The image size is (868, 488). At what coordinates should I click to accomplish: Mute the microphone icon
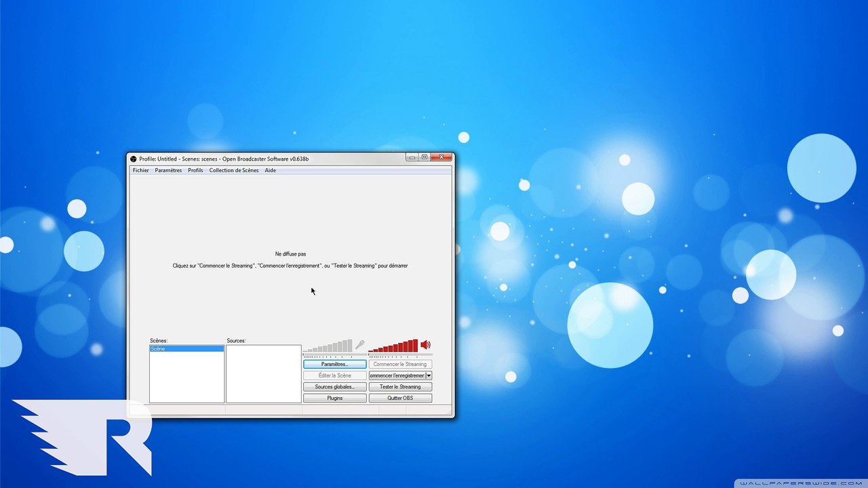point(359,345)
